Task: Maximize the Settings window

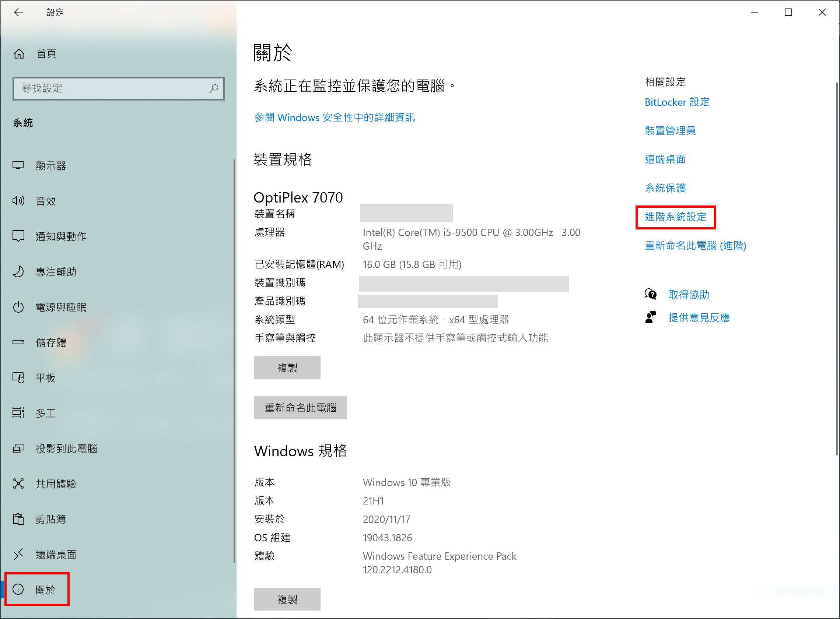Action: [788, 13]
